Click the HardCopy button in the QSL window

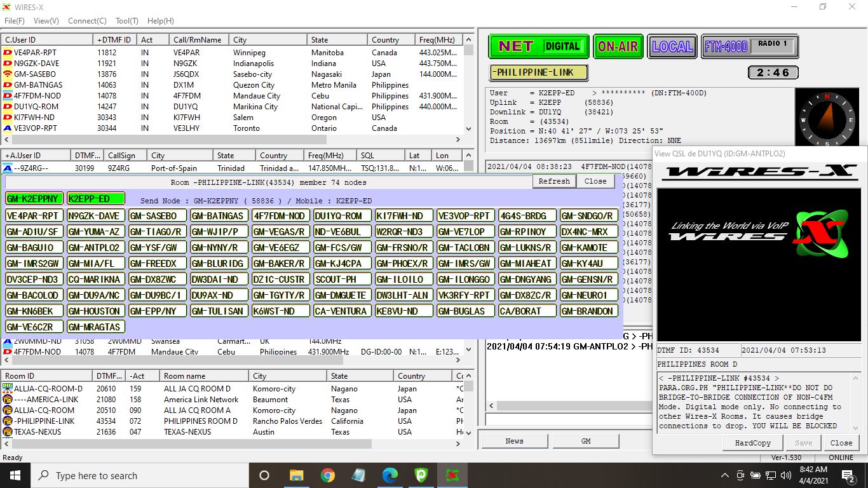pyautogui.click(x=753, y=443)
